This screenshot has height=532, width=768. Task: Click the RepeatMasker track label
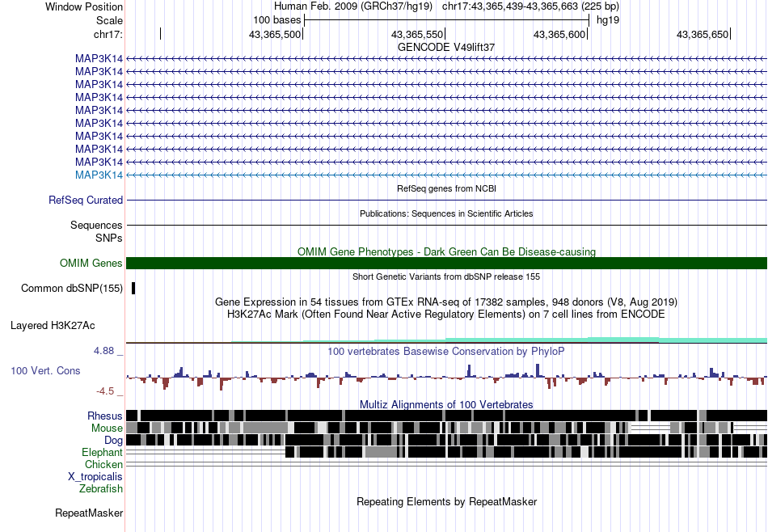pyautogui.click(x=89, y=513)
